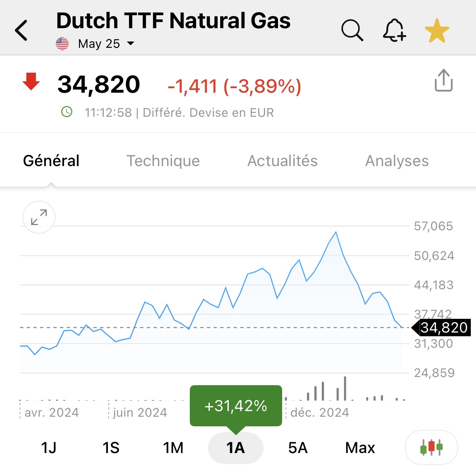The image size is (476, 476).
Task: Switch to candlestick chart icon
Action: pyautogui.click(x=432, y=447)
